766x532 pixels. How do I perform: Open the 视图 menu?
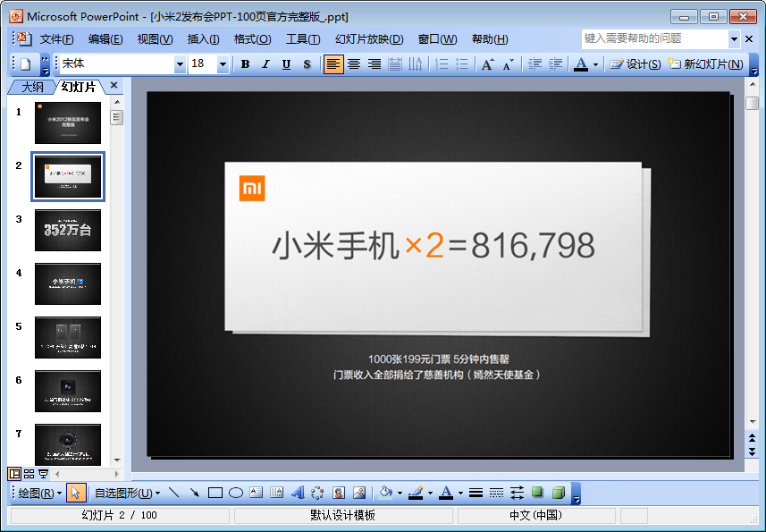pos(155,39)
